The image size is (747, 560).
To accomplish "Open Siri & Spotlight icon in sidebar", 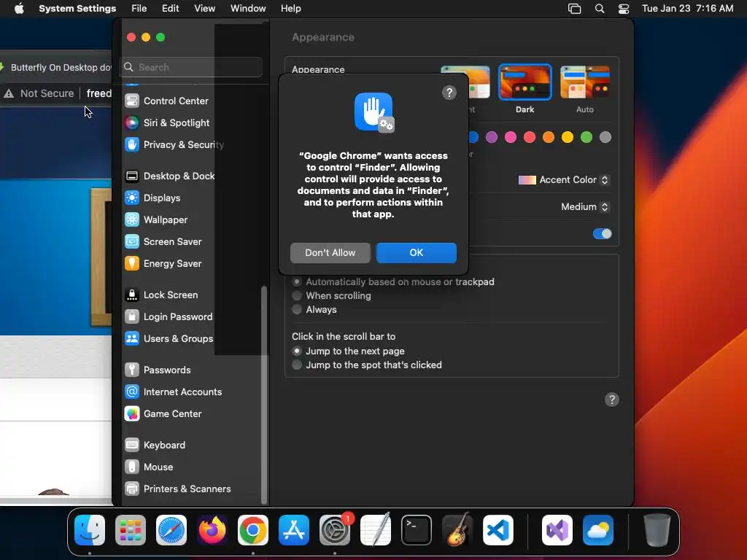I will [132, 122].
